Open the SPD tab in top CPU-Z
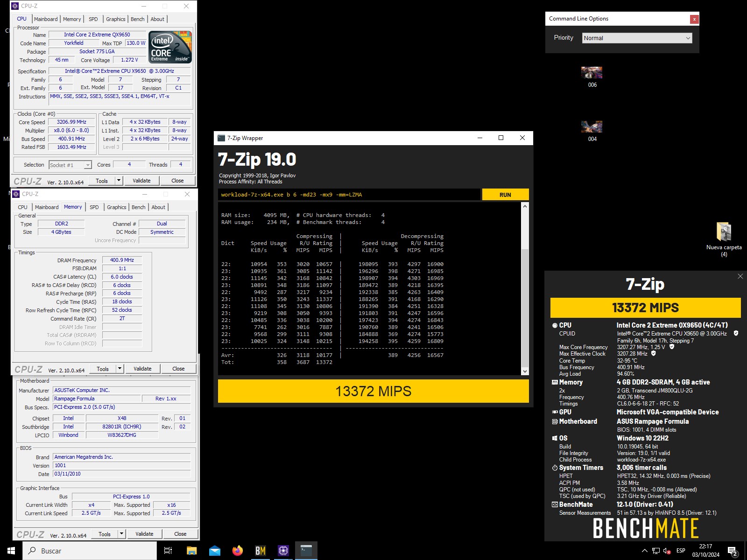Viewport: 747px width, 560px height. (x=93, y=19)
